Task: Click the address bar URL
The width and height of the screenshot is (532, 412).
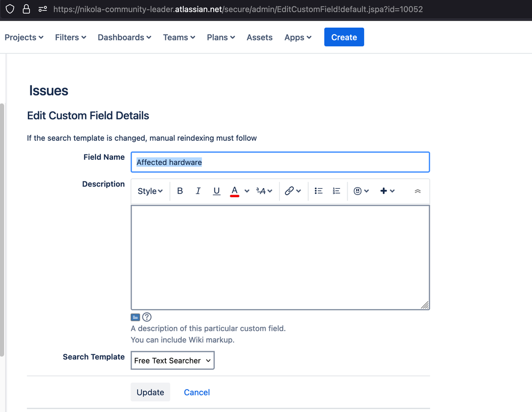Action: 238,9
